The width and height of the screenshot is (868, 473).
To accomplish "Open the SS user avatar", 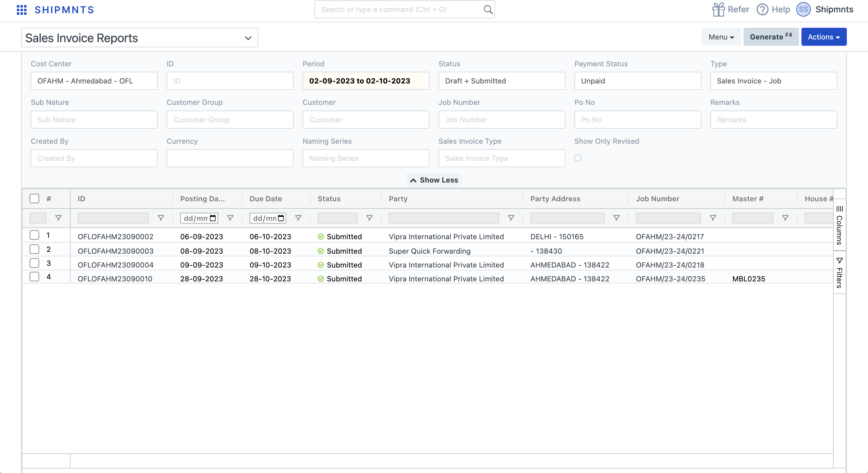I will pos(803,9).
